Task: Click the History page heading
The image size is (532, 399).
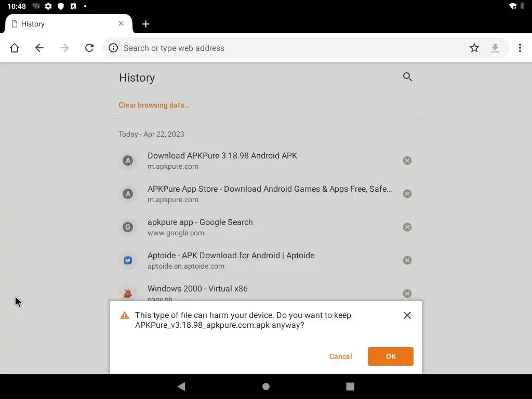Action: pos(137,78)
